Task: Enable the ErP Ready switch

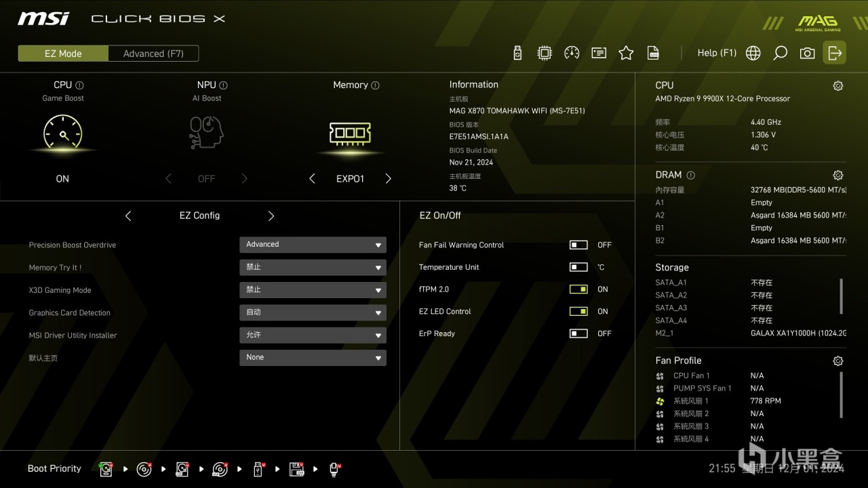Action: click(x=578, y=333)
